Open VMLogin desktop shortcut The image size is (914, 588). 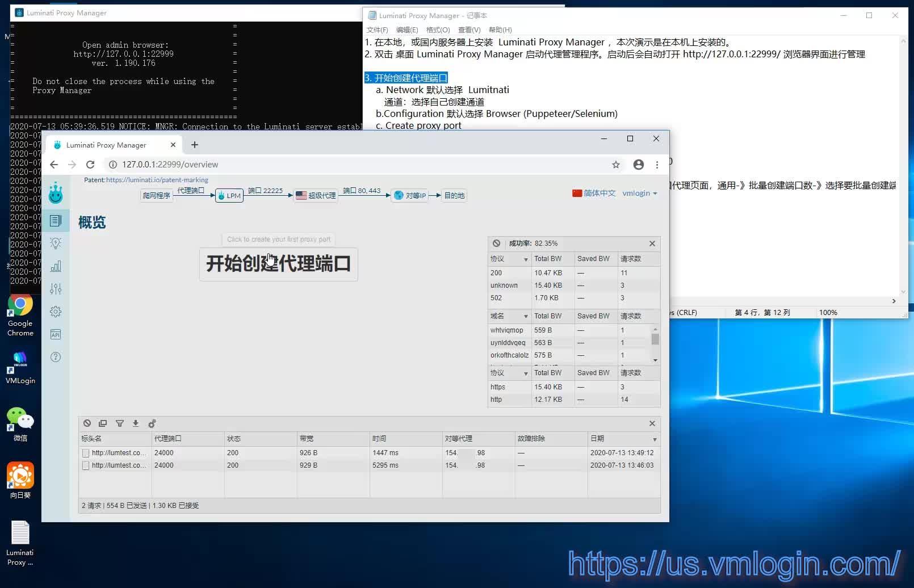[20, 368]
